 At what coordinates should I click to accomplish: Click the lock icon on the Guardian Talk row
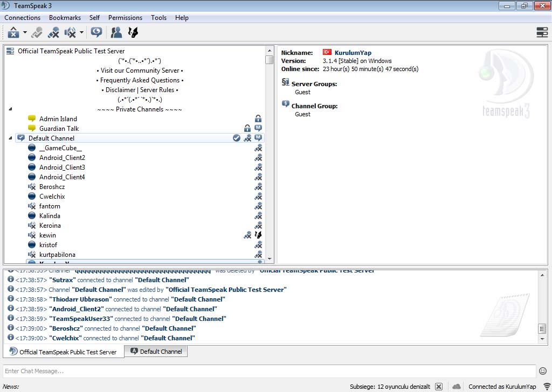coord(247,128)
